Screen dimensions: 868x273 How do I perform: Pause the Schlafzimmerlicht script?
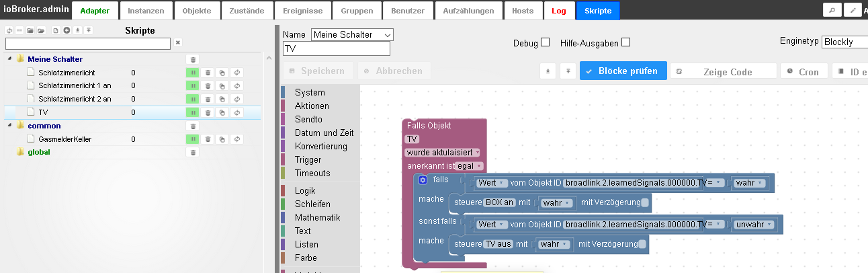coord(193,73)
